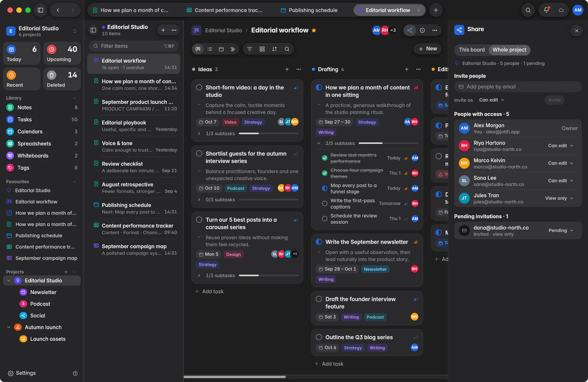Collapse the Editorial Studio project tree
Screen dimensions: 588x382
click(9, 281)
